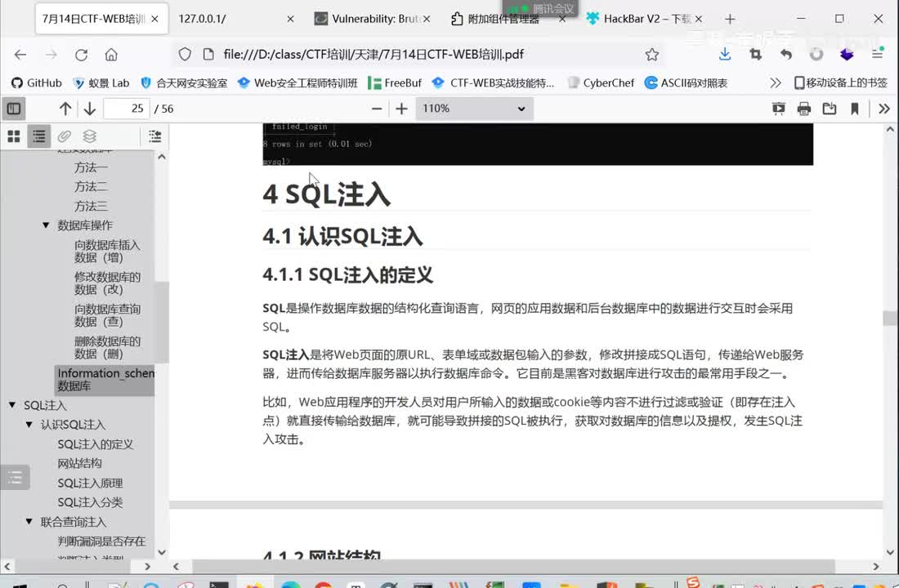The height and width of the screenshot is (588, 899).
Task: Jump to SQL注入的定义 outline entry
Action: 95,444
